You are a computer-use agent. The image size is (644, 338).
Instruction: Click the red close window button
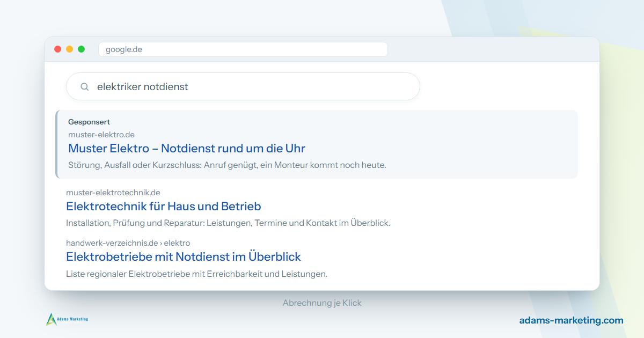58,49
